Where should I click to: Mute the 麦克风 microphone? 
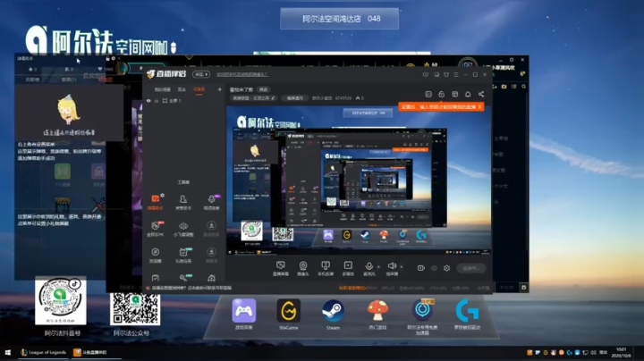click(369, 268)
